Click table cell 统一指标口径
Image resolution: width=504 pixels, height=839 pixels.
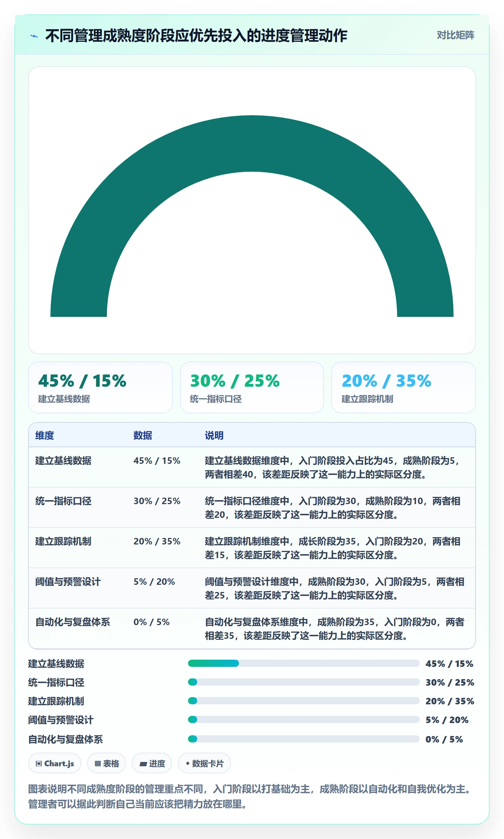pos(63,501)
